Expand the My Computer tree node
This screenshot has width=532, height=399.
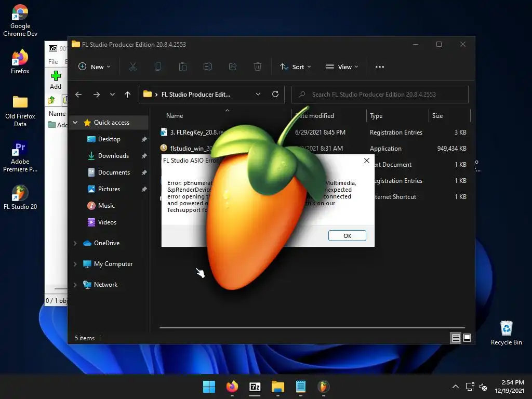(x=75, y=264)
